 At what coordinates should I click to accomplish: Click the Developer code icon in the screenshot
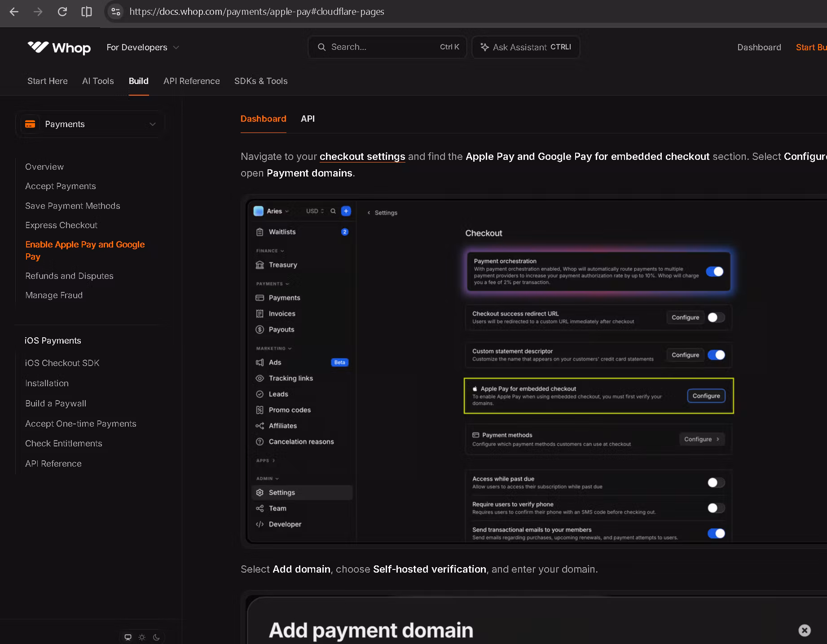(x=260, y=524)
